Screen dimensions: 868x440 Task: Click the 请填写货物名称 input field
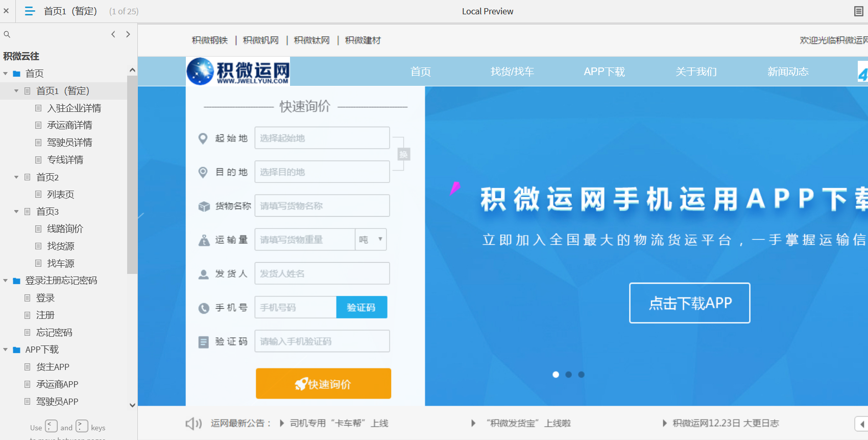pyautogui.click(x=322, y=205)
